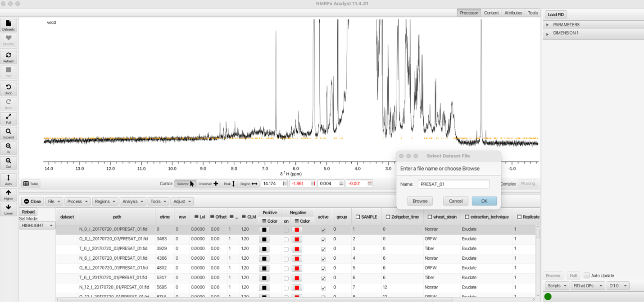Click Browse in Select Dataset File dialog
The height and width of the screenshot is (303, 644).
pos(420,201)
